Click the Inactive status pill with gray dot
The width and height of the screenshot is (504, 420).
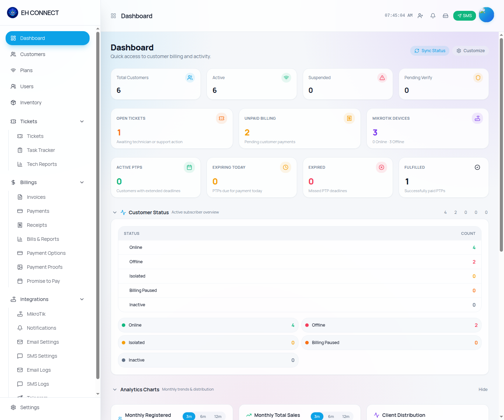point(208,360)
